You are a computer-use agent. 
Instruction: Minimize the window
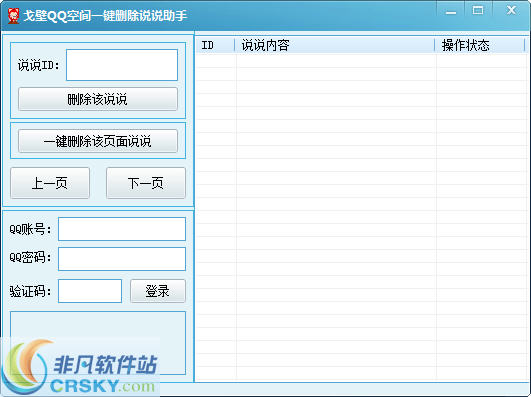coord(451,12)
